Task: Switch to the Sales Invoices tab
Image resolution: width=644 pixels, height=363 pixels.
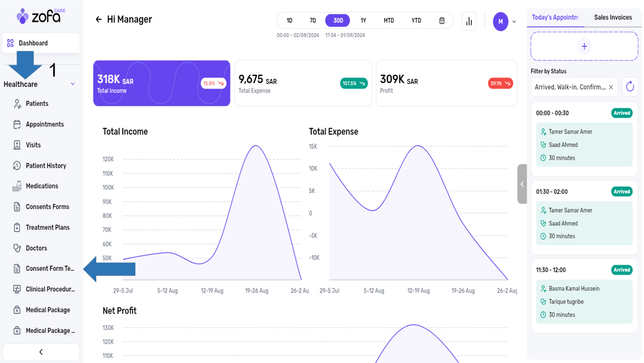Action: click(x=612, y=17)
